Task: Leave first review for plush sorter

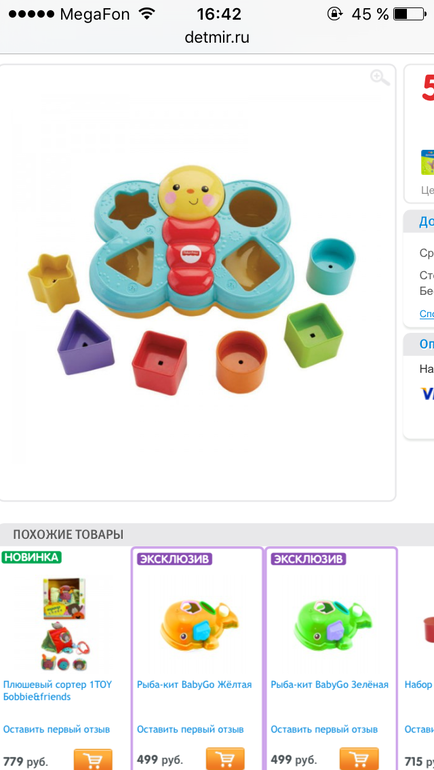Action: [56, 729]
